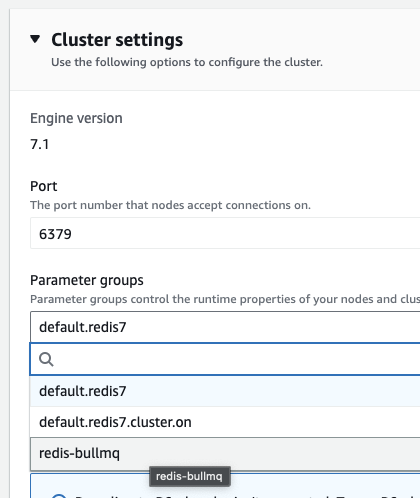Click the Parameter groups runtime properties description
This screenshot has height=498, width=420.
225,299
